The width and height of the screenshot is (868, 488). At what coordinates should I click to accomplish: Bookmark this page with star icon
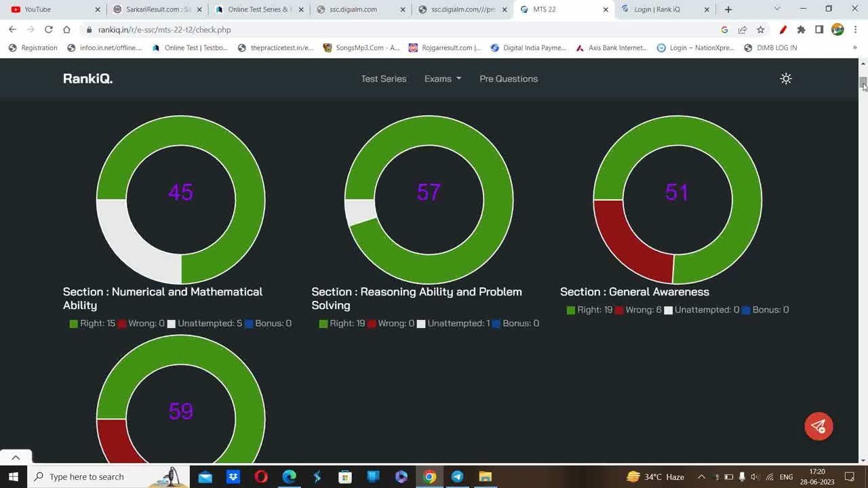pos(761,30)
